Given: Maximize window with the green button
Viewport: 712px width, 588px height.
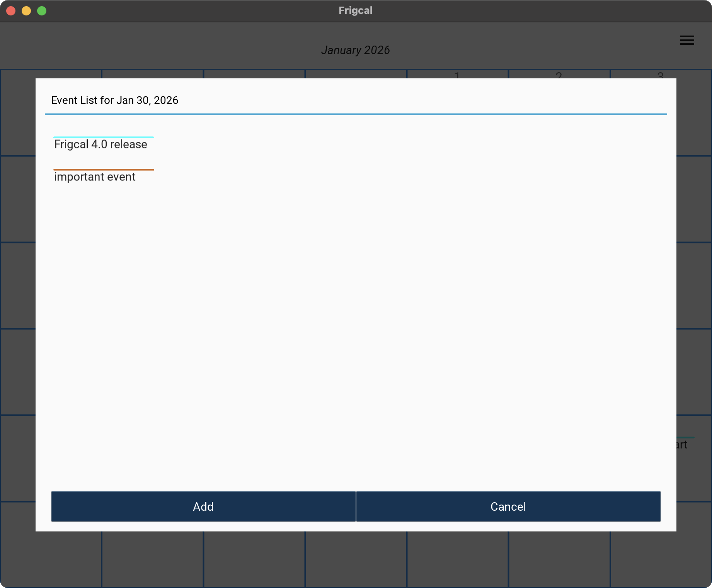Looking at the screenshot, I should 42,11.
